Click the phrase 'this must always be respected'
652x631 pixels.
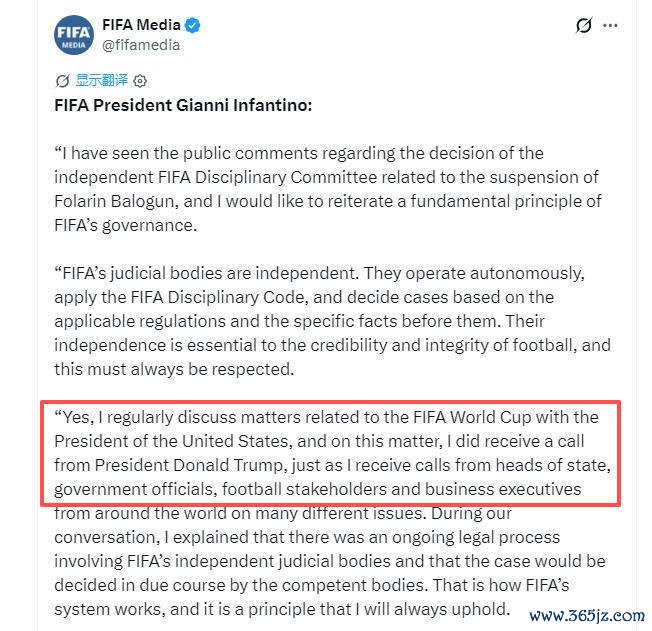172,369
